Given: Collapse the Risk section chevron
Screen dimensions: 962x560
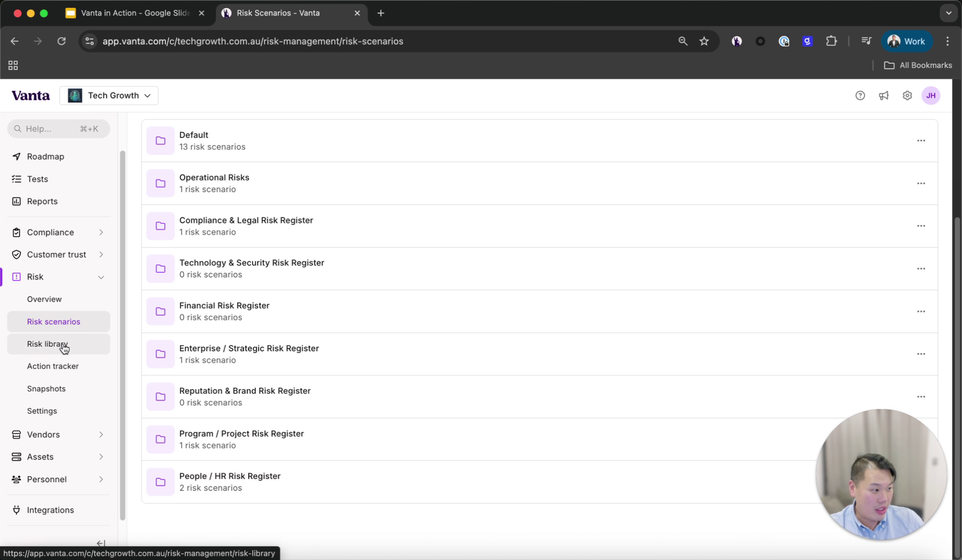Looking at the screenshot, I should (101, 277).
